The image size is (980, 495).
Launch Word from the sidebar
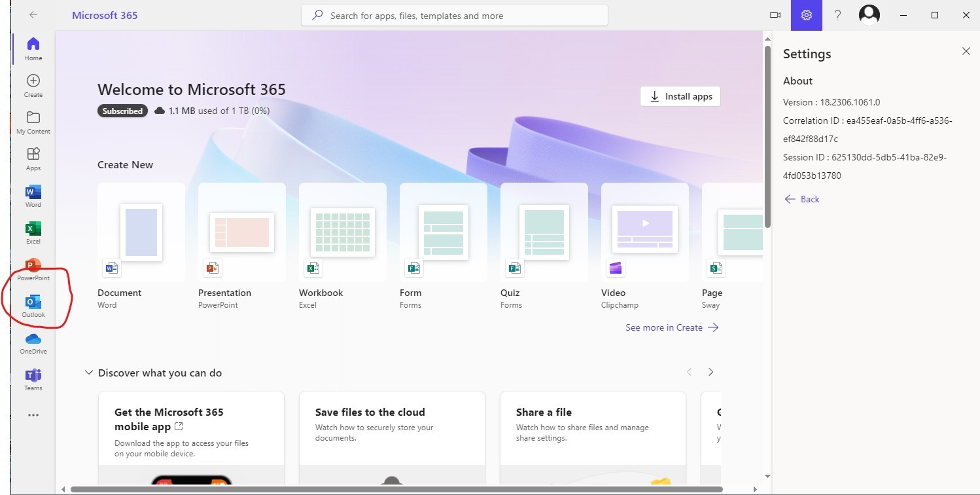[x=33, y=195]
